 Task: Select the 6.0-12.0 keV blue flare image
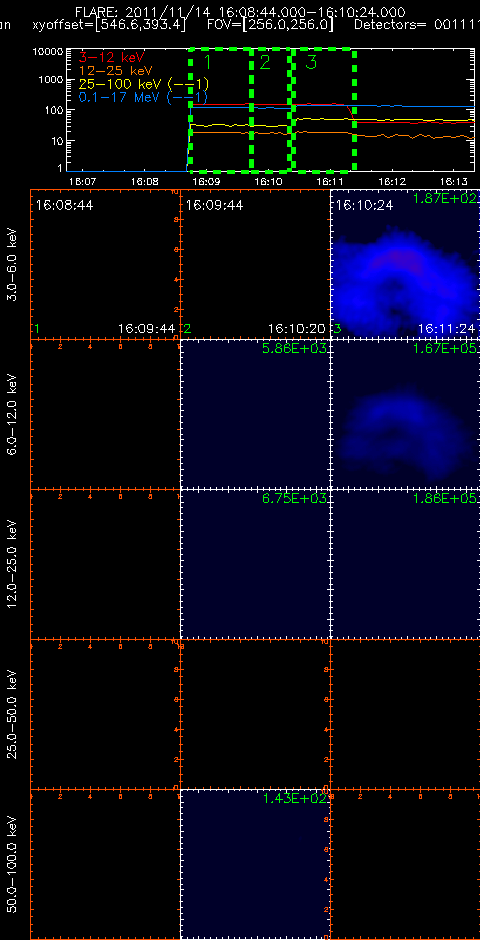pos(405,414)
